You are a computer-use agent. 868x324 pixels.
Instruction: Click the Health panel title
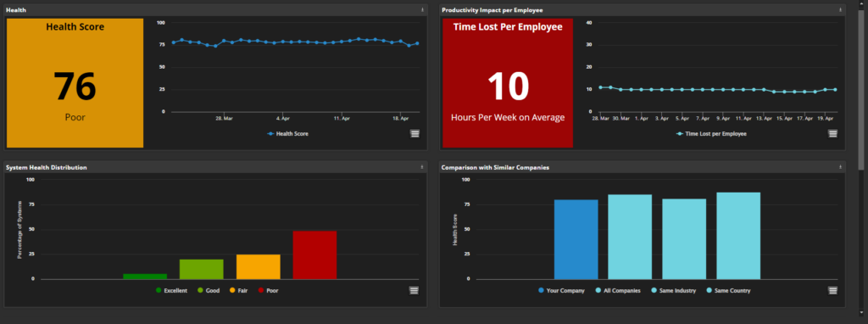pos(16,10)
